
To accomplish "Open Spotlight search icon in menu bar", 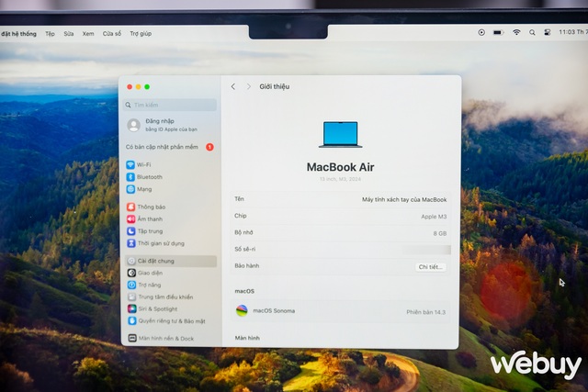I will pos(532,33).
